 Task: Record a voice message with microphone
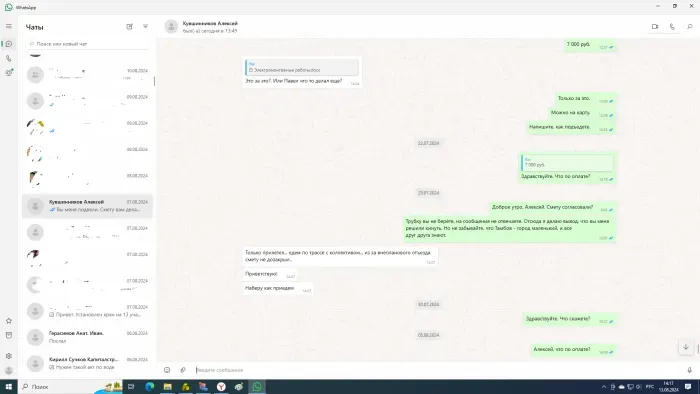pyautogui.click(x=689, y=370)
